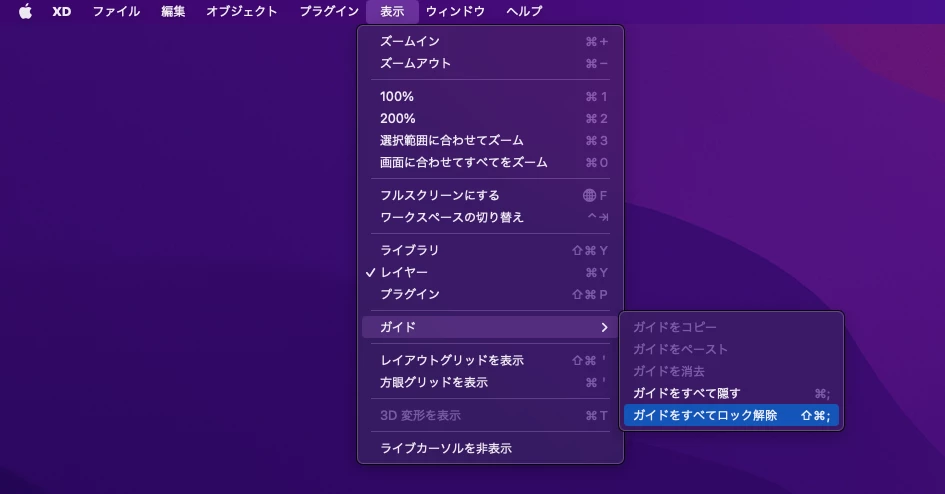Open the ファイル menu
The height and width of the screenshot is (494, 945).
pos(116,11)
